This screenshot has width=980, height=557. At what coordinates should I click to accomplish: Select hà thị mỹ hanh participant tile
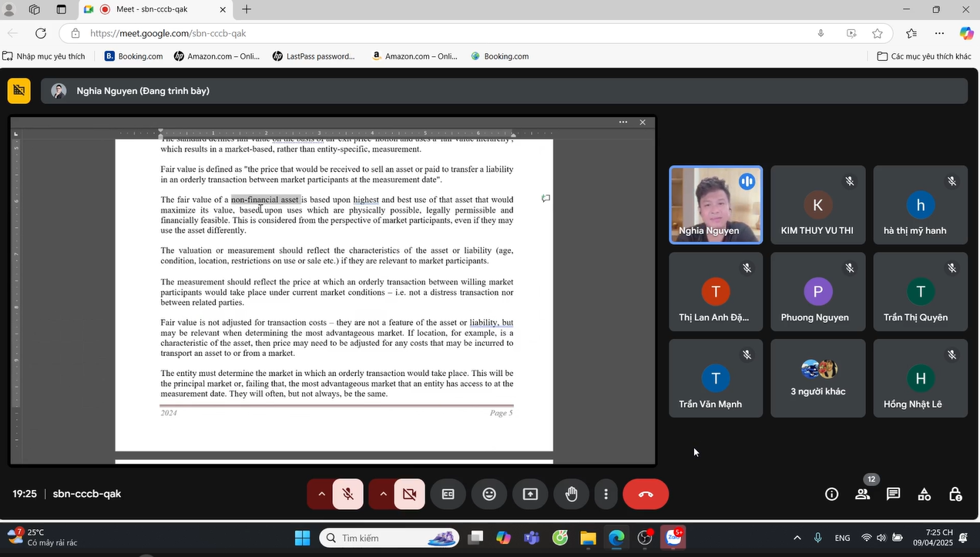(x=920, y=205)
